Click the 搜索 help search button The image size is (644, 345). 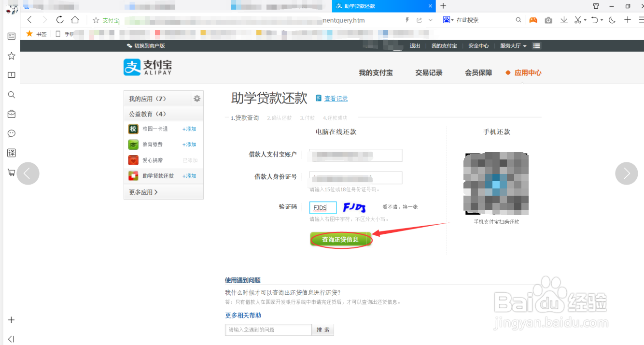click(323, 330)
